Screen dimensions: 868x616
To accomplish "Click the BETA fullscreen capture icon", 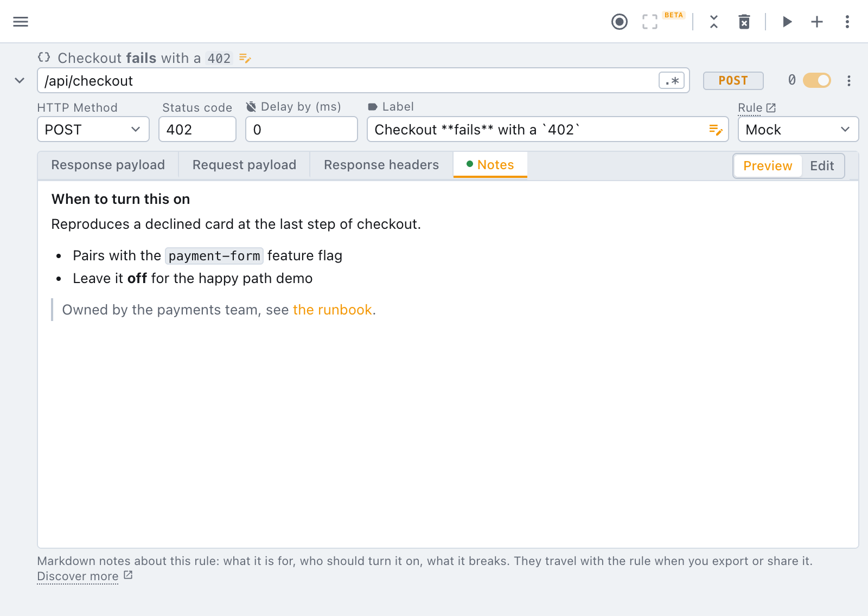I will tap(650, 22).
